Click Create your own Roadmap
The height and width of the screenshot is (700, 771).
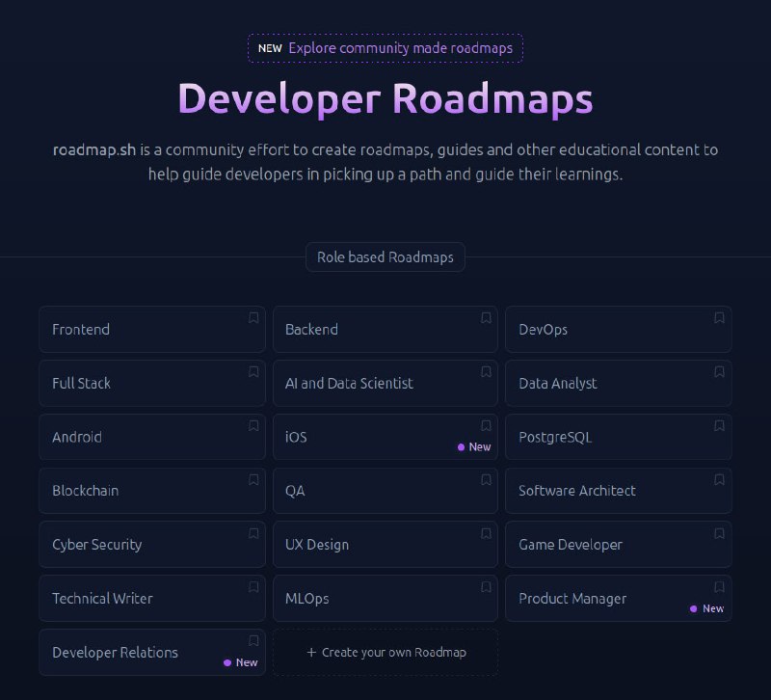(385, 653)
